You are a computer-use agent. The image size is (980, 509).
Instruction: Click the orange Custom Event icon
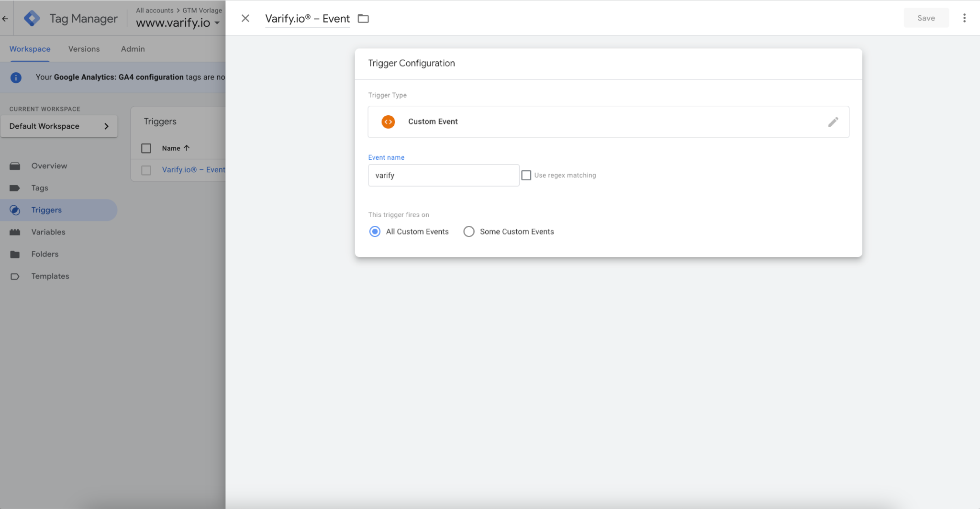click(388, 122)
